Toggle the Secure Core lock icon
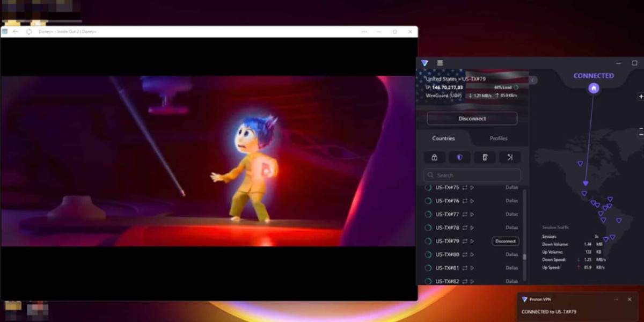This screenshot has height=322, width=644. click(x=434, y=157)
